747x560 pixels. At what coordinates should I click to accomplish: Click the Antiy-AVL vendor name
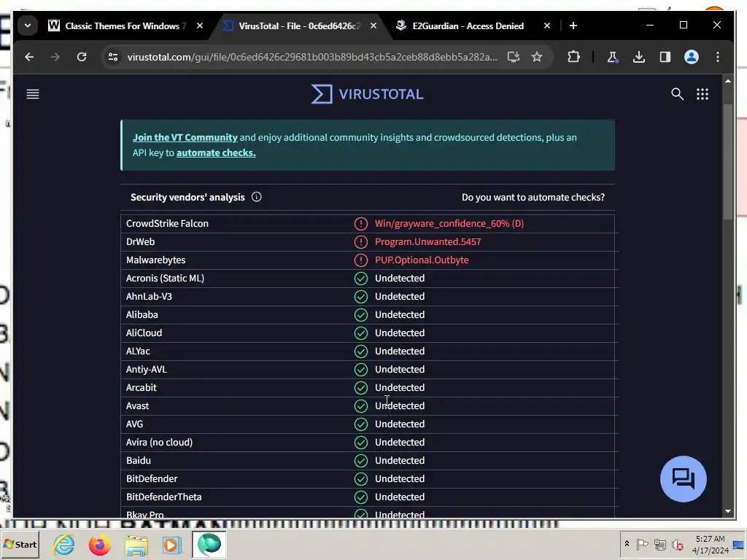tap(146, 370)
